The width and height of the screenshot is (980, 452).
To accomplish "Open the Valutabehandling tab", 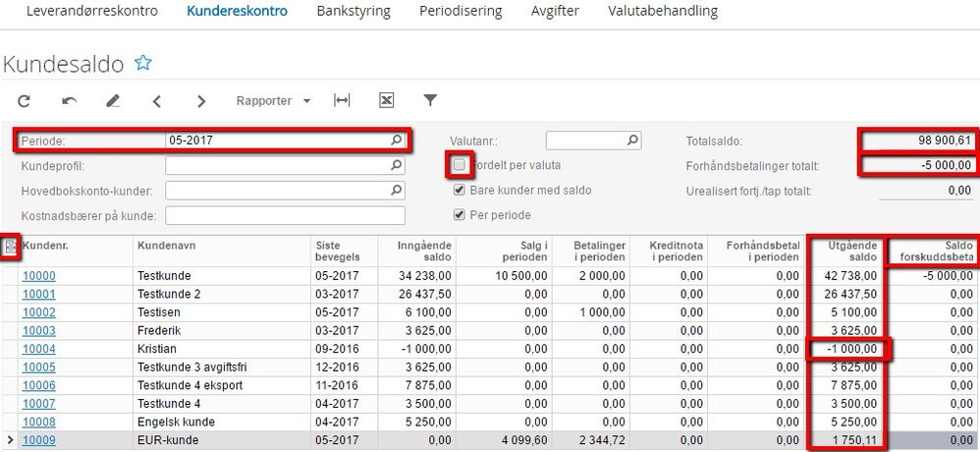I will click(663, 11).
